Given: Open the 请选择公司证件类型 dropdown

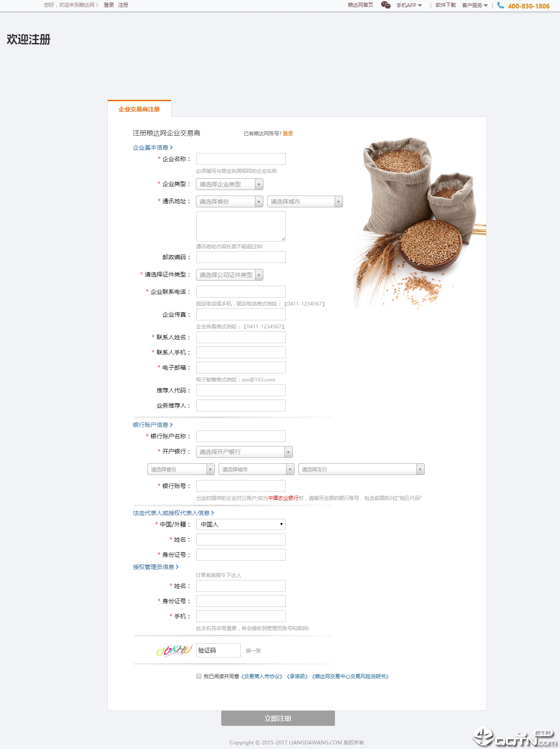Looking at the screenshot, I should (x=229, y=275).
